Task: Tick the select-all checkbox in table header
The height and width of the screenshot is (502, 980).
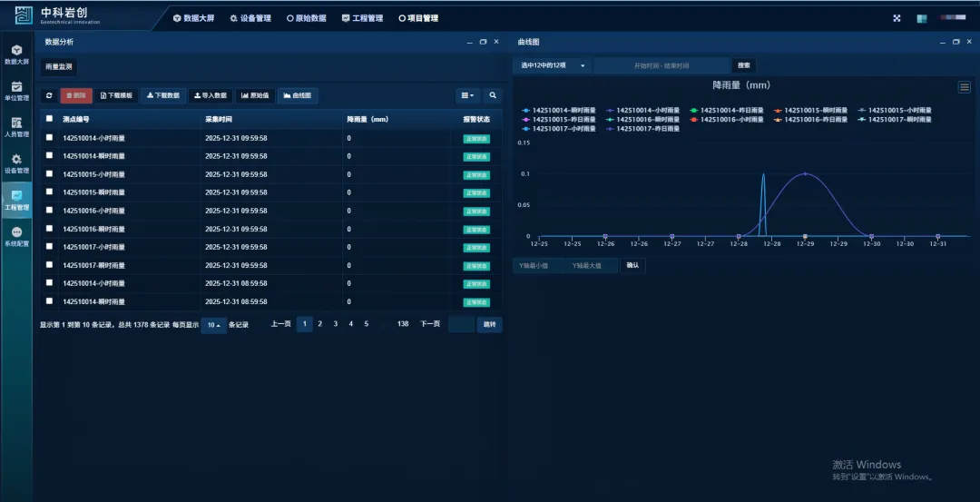Action: point(49,119)
